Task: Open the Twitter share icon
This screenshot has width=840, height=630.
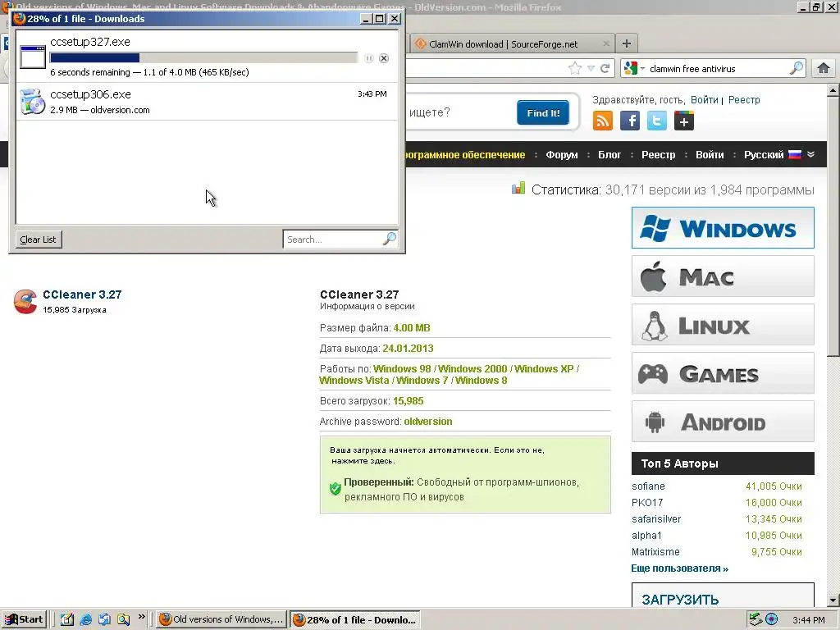Action: point(657,121)
